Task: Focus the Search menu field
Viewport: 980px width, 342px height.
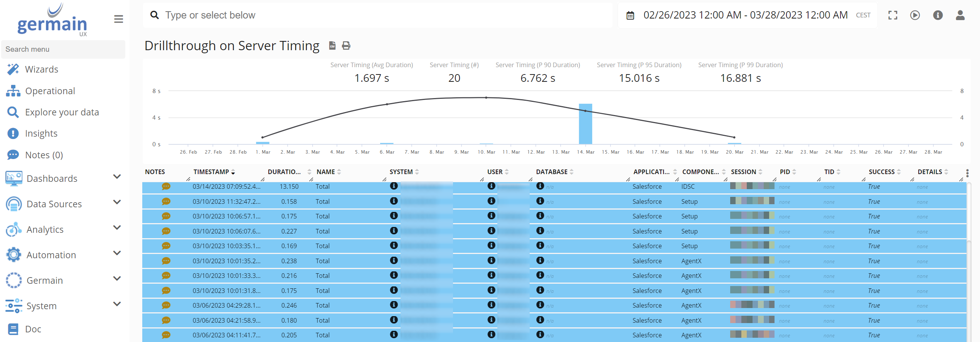Action: click(x=63, y=49)
